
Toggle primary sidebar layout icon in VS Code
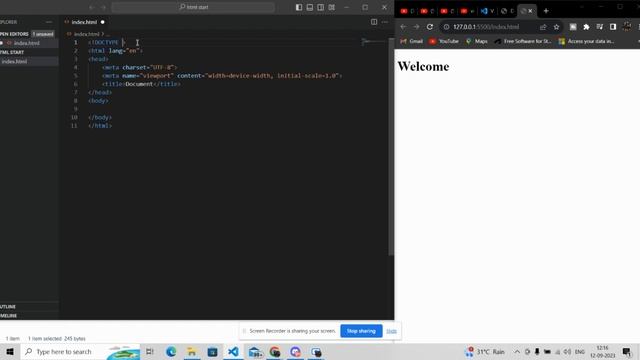pos(299,7)
